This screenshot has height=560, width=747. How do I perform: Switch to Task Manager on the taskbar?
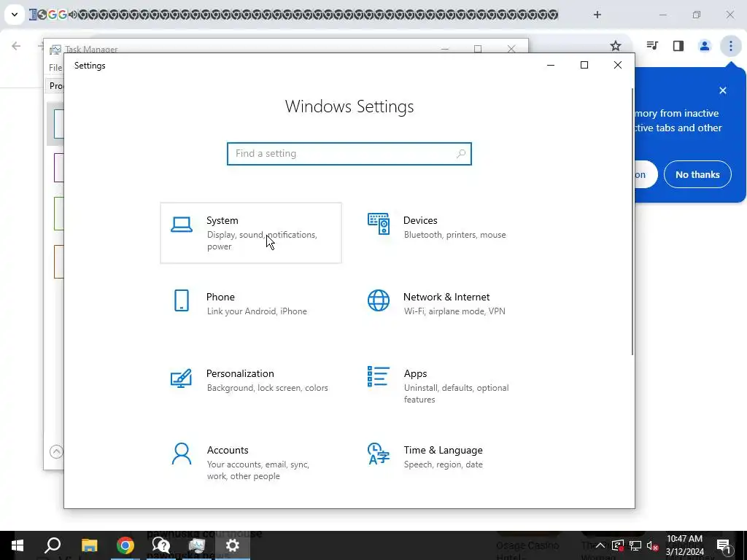[x=197, y=545]
